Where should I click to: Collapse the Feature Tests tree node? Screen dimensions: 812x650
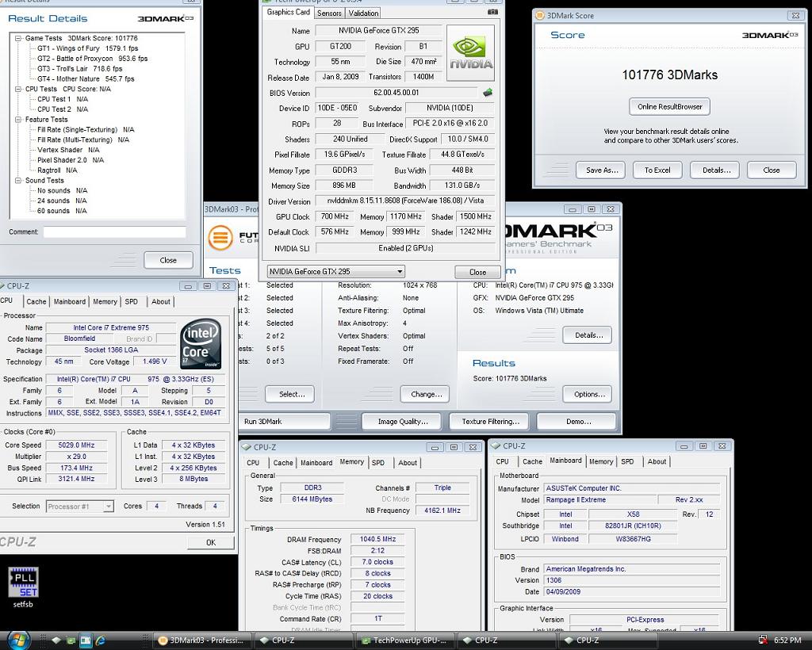18,120
